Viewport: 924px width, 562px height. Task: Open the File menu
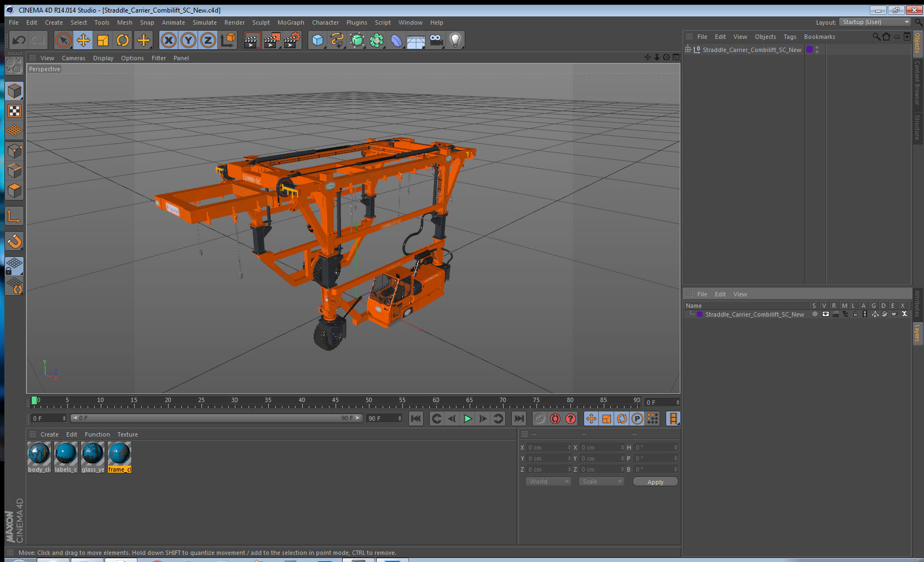(14, 22)
